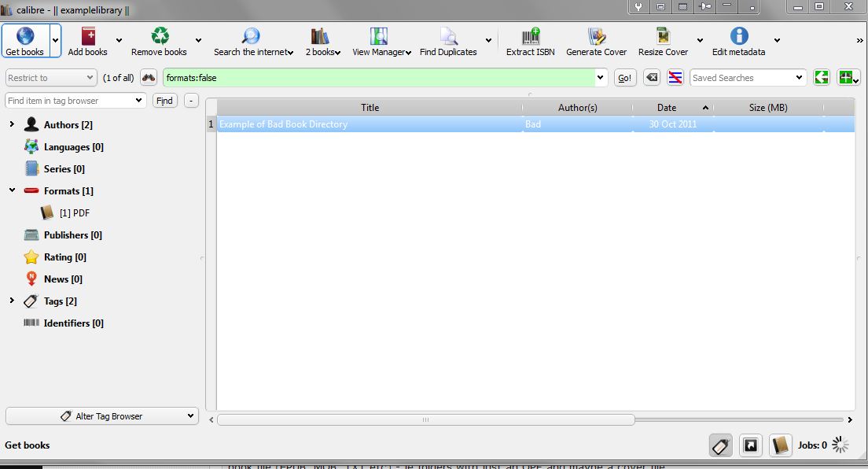Open search history dropdown arrow
Viewport: 868px width, 469px height.
601,78
